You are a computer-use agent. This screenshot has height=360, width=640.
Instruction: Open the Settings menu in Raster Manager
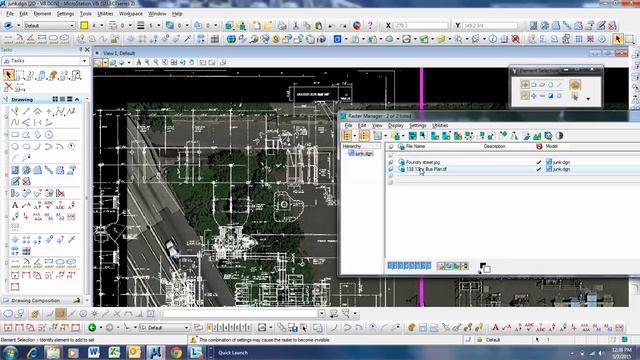tap(418, 125)
